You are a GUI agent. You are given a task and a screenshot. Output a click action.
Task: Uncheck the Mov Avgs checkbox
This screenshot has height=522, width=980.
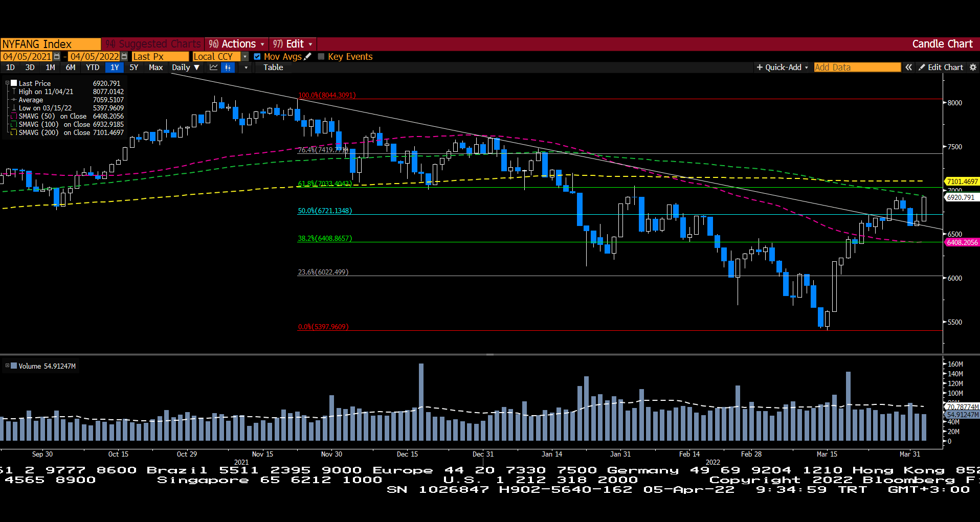[257, 57]
